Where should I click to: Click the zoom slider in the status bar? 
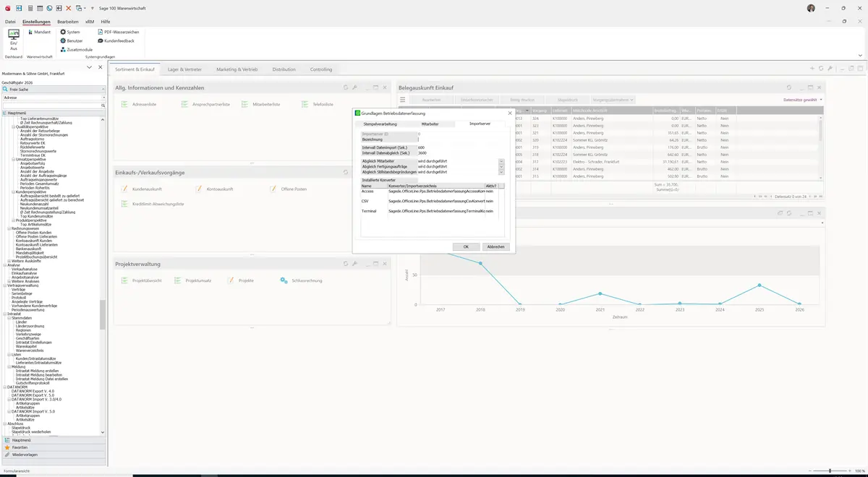829,470
